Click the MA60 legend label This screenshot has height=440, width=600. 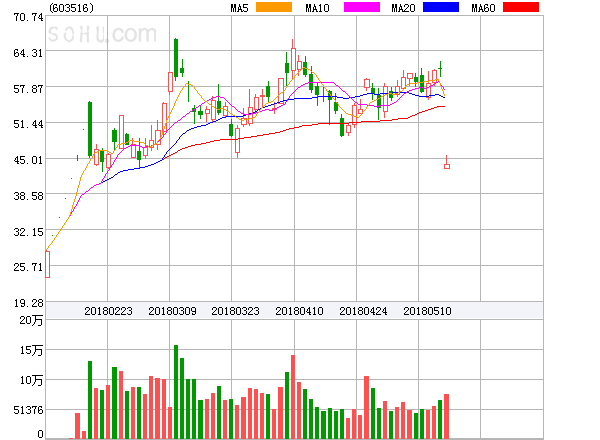(483, 8)
